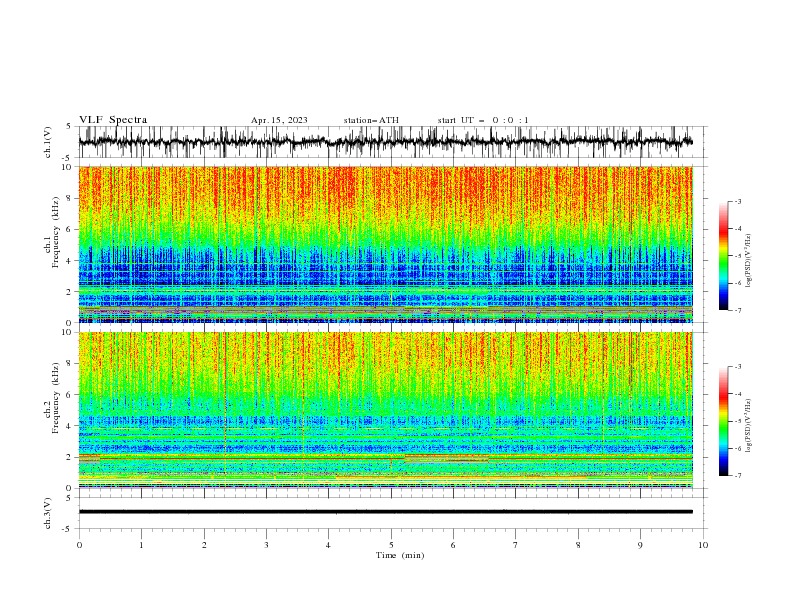Click the "4" kHz tick on ch.2 spectrogram
Screen dimensions: 792x612
(71, 426)
